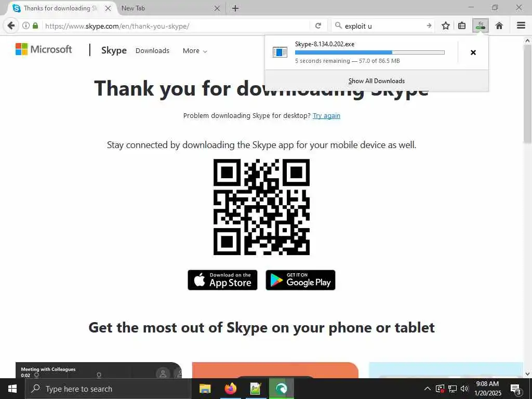This screenshot has width=532, height=399.
Task: Show bookmarks list icon
Action: pyautogui.click(x=462, y=26)
